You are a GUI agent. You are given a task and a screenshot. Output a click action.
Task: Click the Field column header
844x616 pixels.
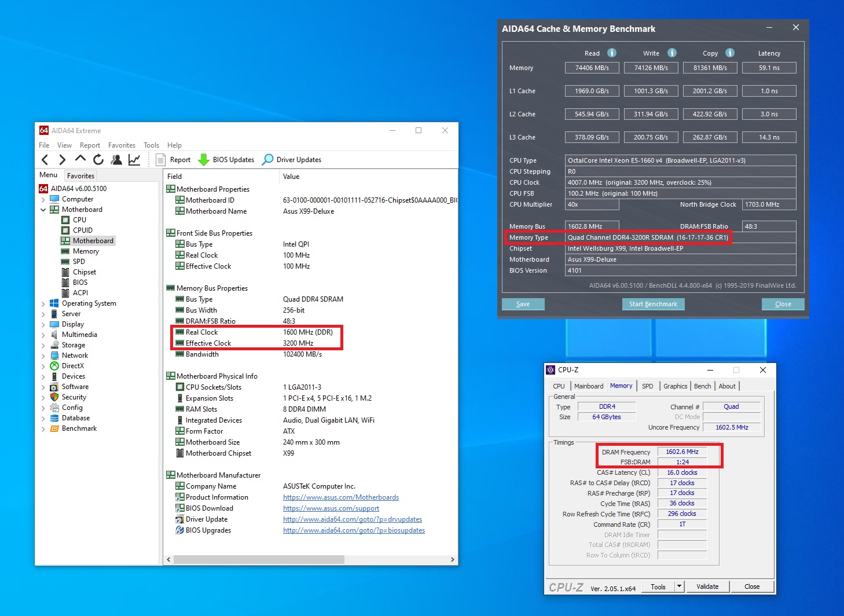pyautogui.click(x=221, y=177)
